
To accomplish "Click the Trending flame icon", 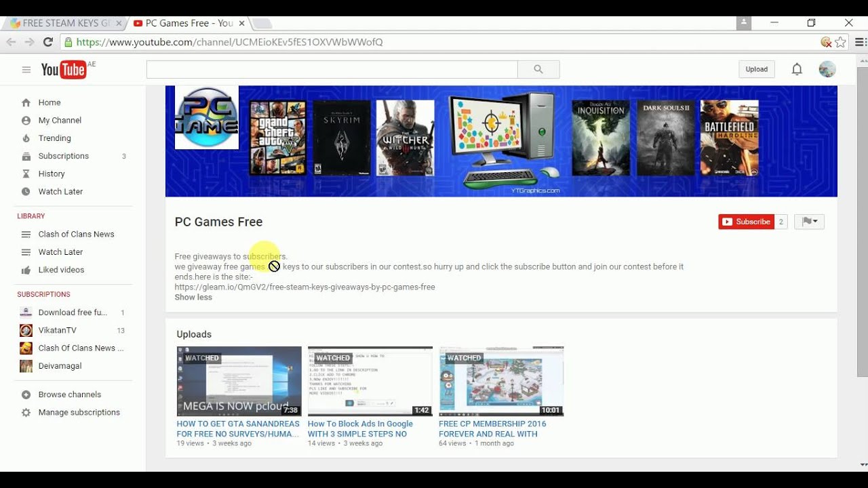I will [26, 138].
